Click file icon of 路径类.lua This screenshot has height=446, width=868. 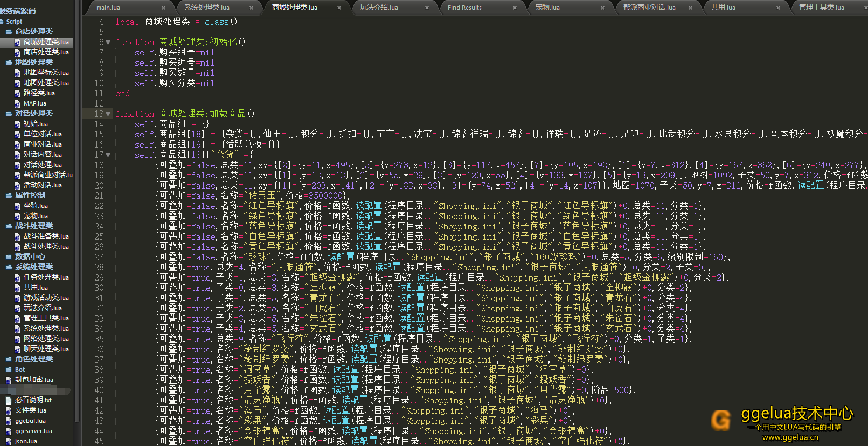point(17,93)
